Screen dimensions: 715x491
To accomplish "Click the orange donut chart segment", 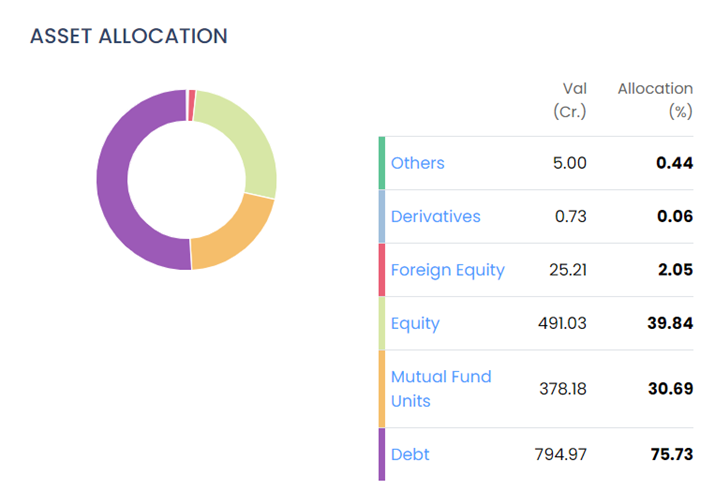I will (235, 238).
